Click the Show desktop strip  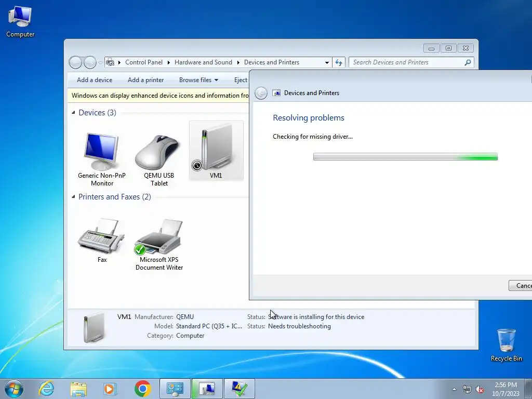[528, 389]
